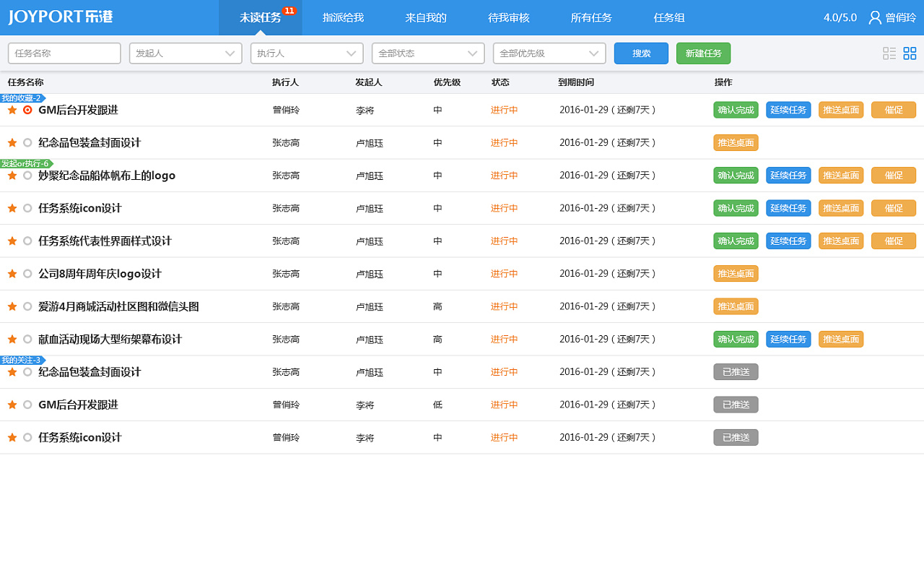The height and width of the screenshot is (578, 924).
Task: Open the 所有任务 tab
Action: (x=591, y=17)
